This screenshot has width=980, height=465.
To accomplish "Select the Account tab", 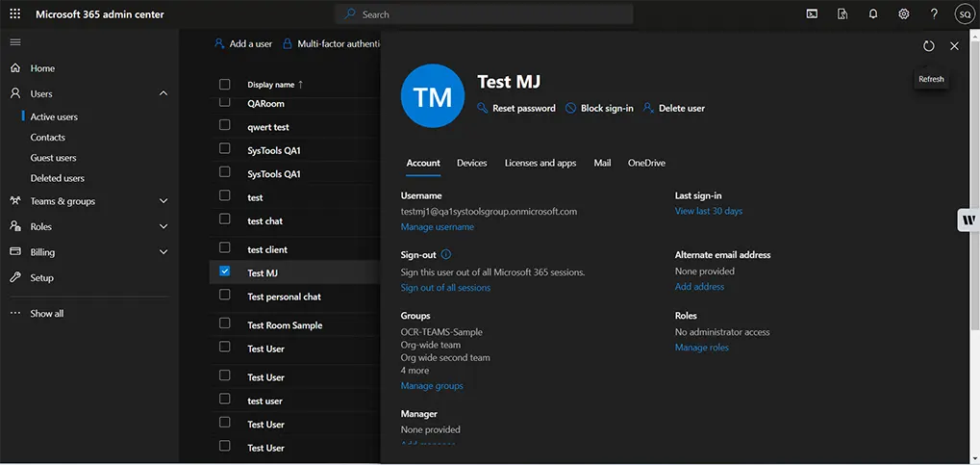I will coord(423,163).
